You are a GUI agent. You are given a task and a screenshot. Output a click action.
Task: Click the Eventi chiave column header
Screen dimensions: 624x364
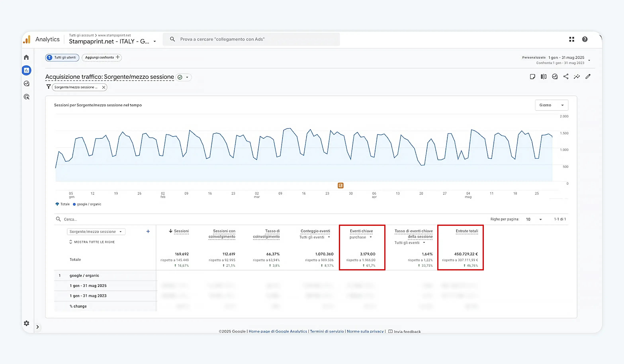click(361, 231)
